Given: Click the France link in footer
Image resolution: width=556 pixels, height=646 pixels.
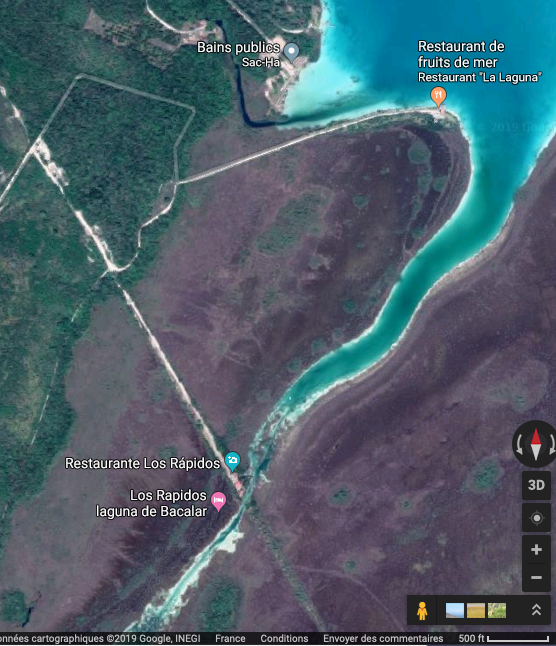Looking at the screenshot, I should (x=230, y=639).
